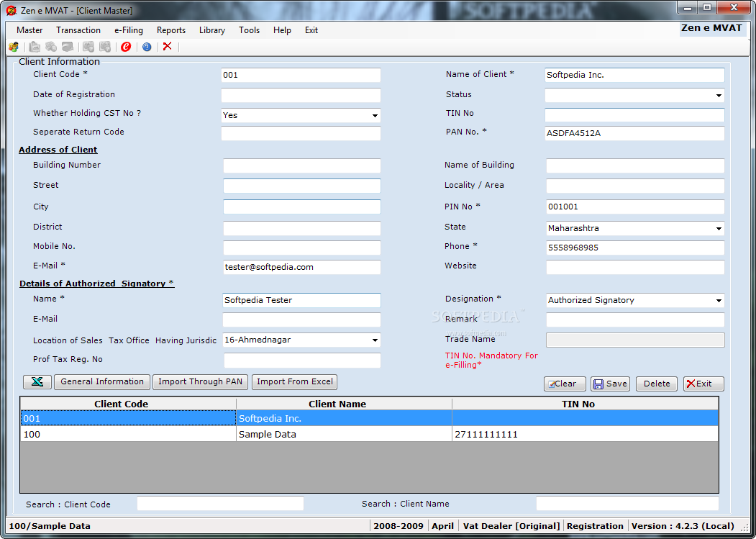Focus the Remark input field
Viewport: 756px width, 539px height.
click(635, 320)
